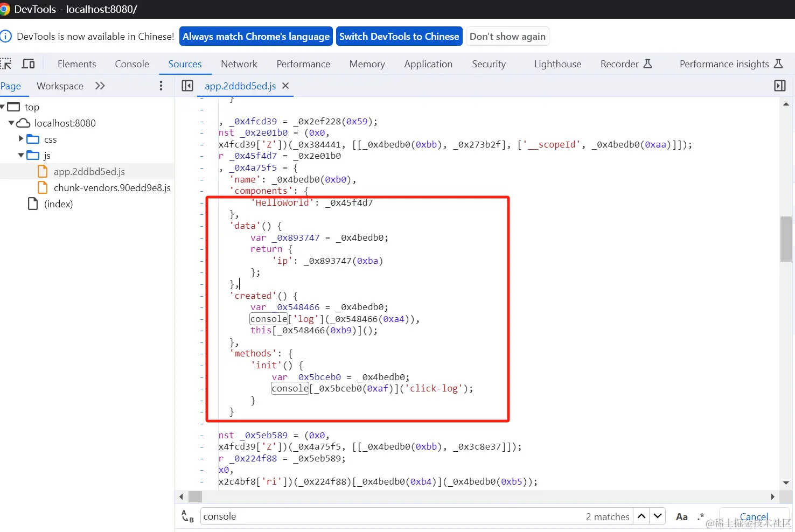
Task: Toggle the debugger sidebar on the right
Action: pyautogui.click(x=779, y=86)
